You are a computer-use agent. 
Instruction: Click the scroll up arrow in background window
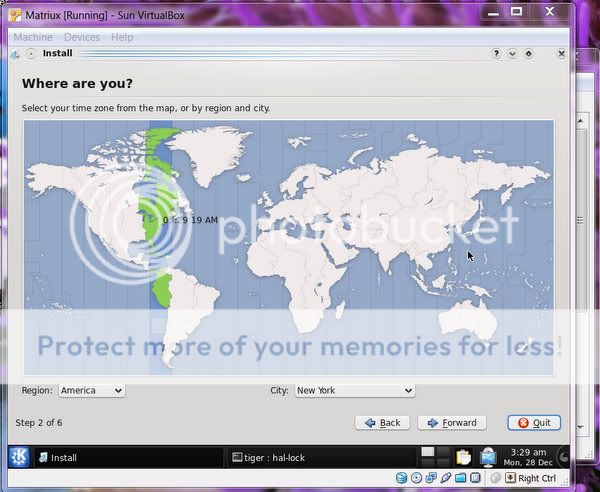point(580,121)
